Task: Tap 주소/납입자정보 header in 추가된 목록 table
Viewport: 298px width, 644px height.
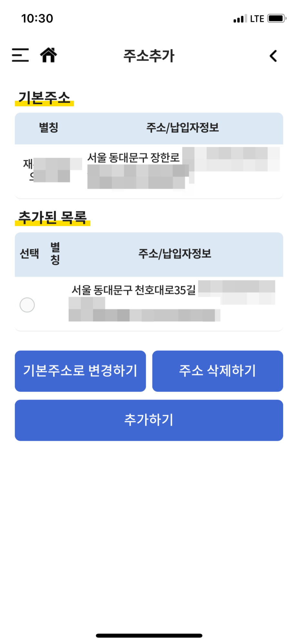Action: 175,254
